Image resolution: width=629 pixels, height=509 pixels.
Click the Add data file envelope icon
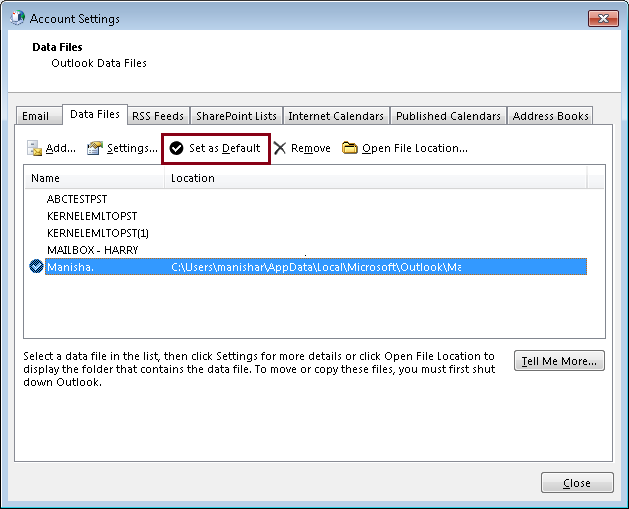tap(34, 148)
